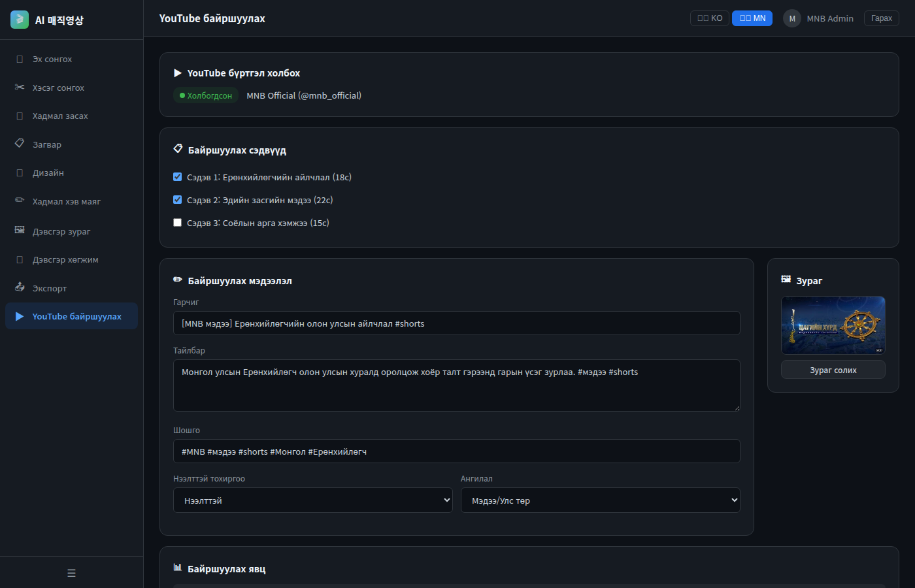Go to Хэсэг сонгох in sidebar

72,88
